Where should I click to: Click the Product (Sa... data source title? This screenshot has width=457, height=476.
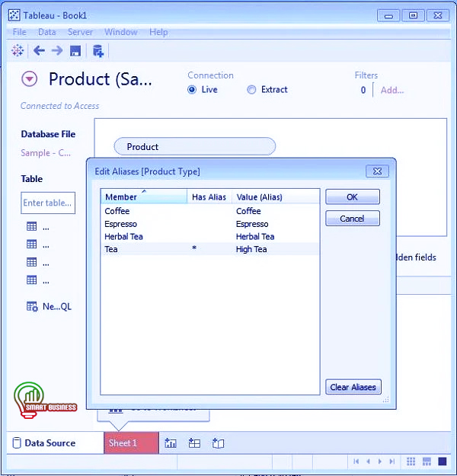point(101,79)
